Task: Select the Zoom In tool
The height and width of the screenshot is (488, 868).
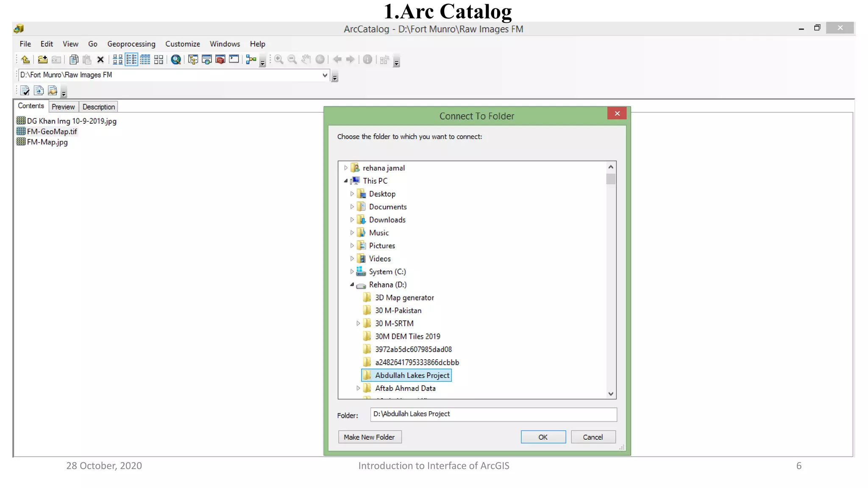Action: (x=279, y=60)
